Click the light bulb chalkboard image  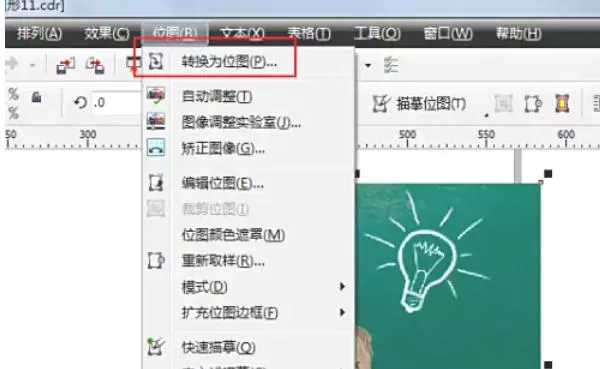point(448,276)
